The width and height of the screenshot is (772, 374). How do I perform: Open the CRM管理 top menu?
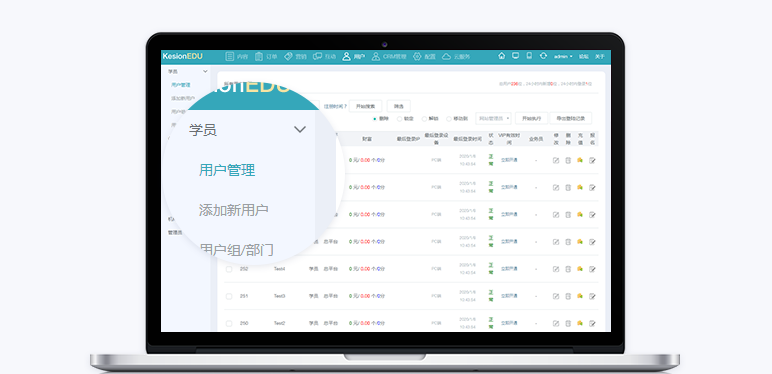[389, 57]
